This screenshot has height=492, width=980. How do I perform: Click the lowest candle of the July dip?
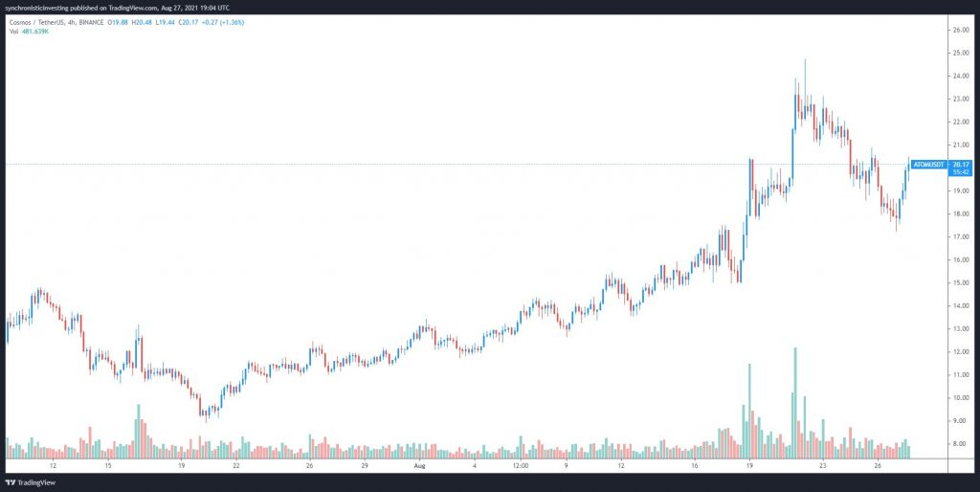[x=203, y=413]
